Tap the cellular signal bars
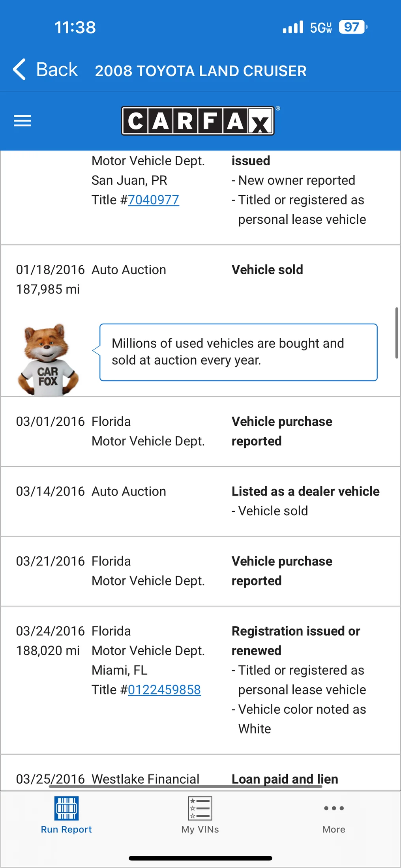 click(293, 27)
